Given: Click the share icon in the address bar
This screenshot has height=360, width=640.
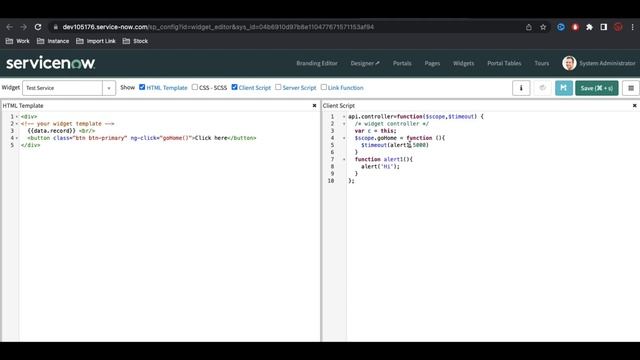Looking at the screenshot, I should 529,27.
